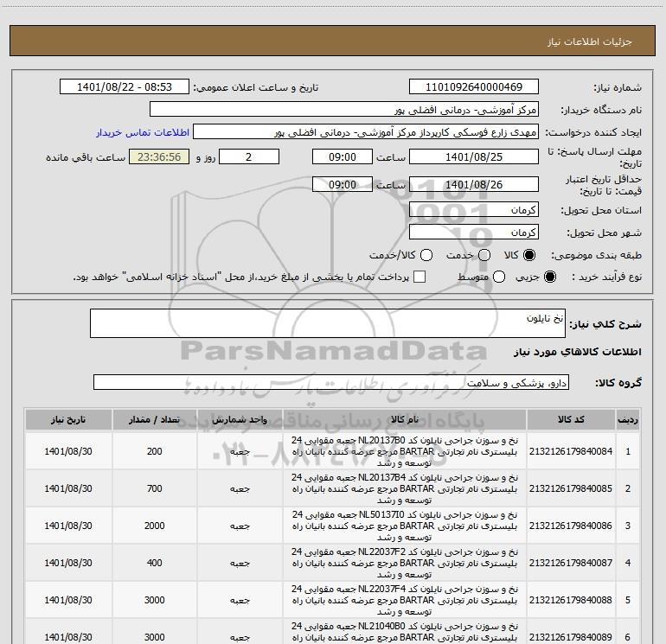
Task: Click the delivery city field کرمان
Action: click(x=474, y=233)
